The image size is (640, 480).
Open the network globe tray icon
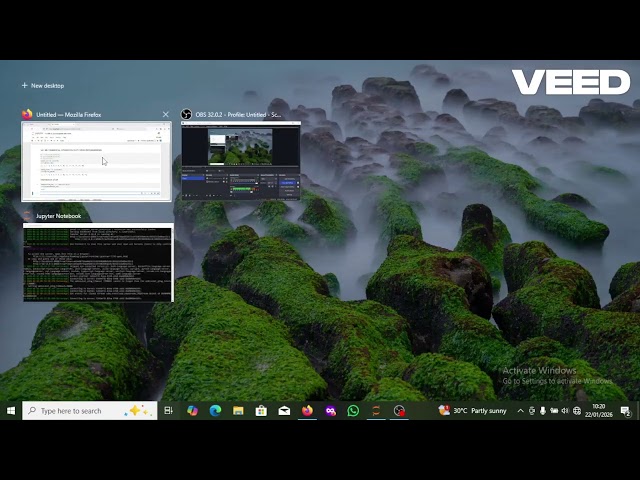tap(577, 411)
